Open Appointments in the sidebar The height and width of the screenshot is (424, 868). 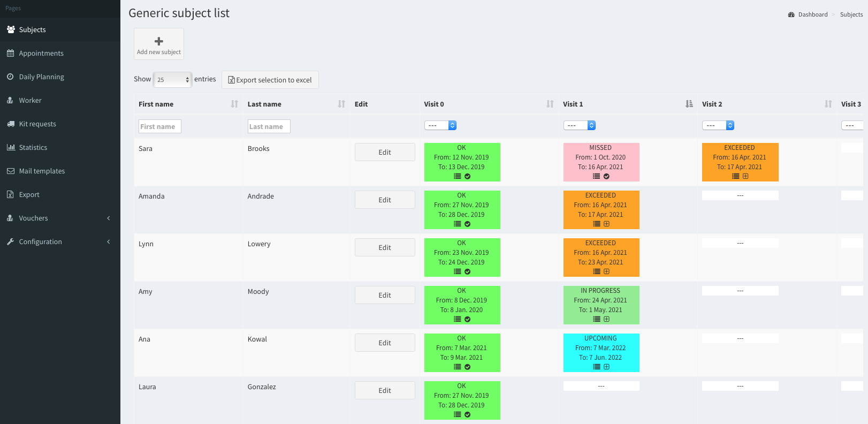click(41, 53)
